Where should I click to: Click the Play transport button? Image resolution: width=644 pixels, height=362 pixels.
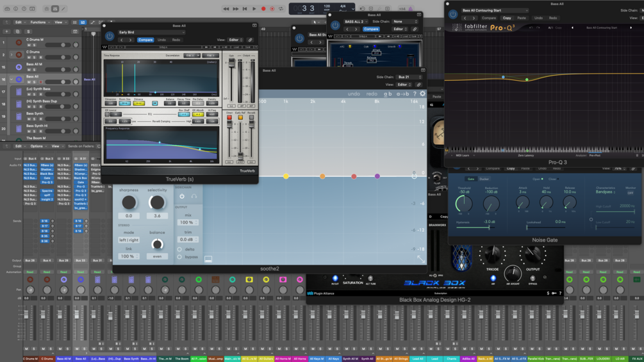[254, 8]
